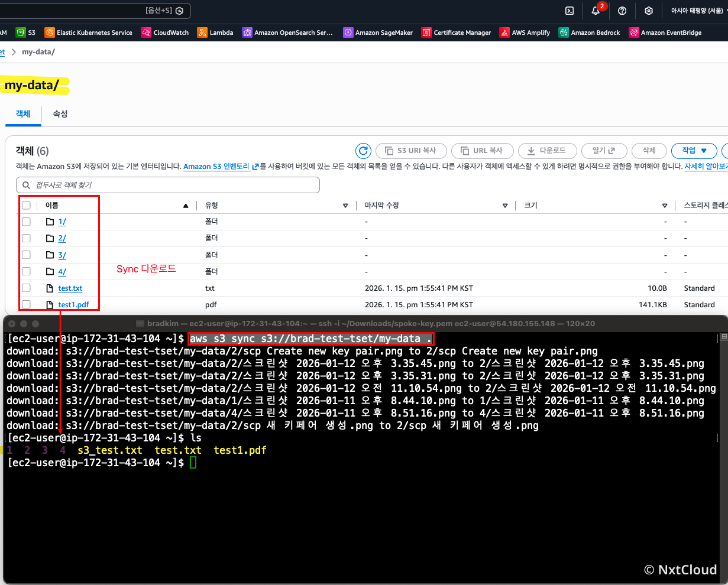Click the my-data/ breadcrumb

tap(38, 52)
